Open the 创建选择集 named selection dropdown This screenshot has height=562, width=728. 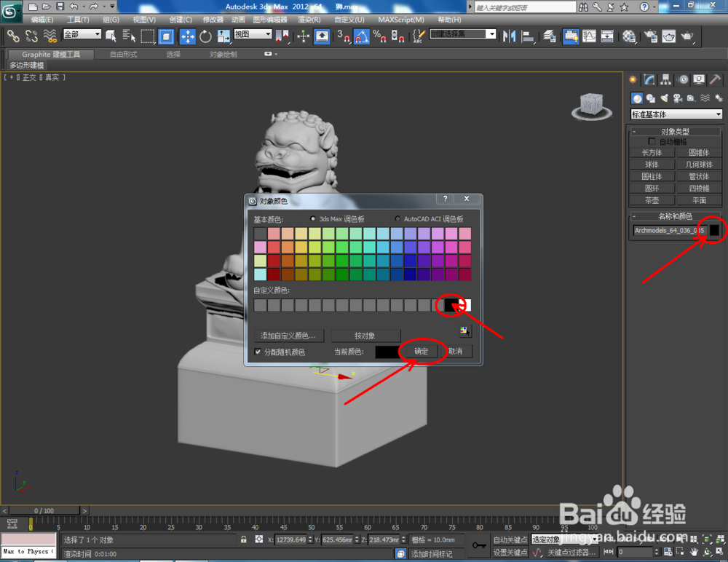[x=463, y=34]
